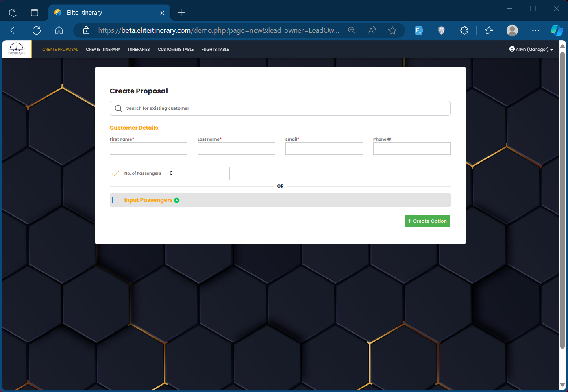This screenshot has width=568, height=392.
Task: Add page to favorites star icon
Action: (392, 30)
